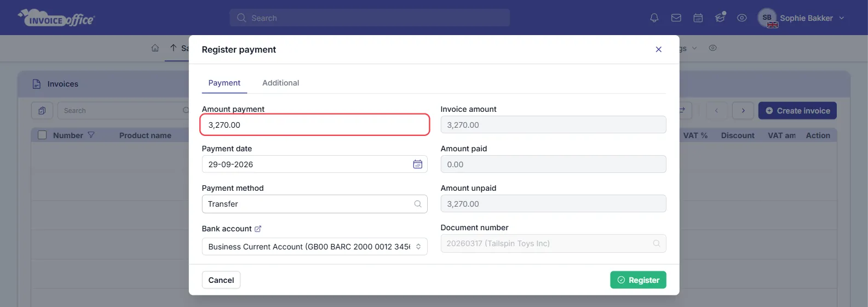Go to next page arrow in Invoices
868x307 pixels.
tap(743, 111)
